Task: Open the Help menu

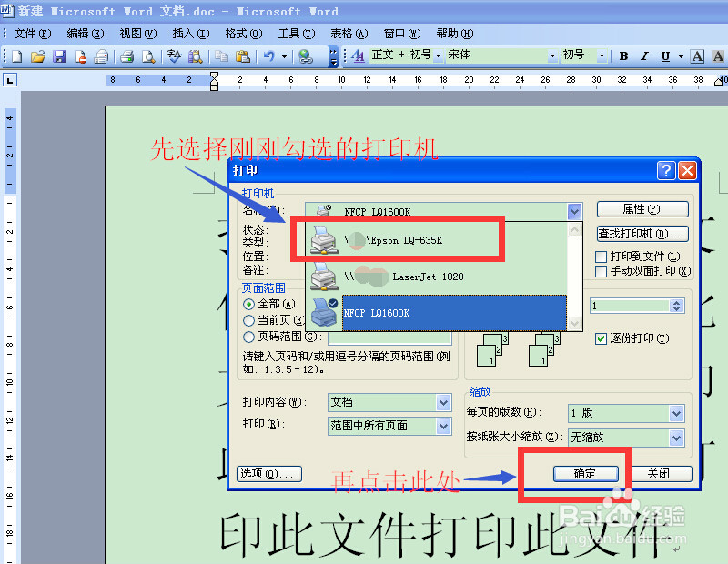Action: tap(455, 34)
